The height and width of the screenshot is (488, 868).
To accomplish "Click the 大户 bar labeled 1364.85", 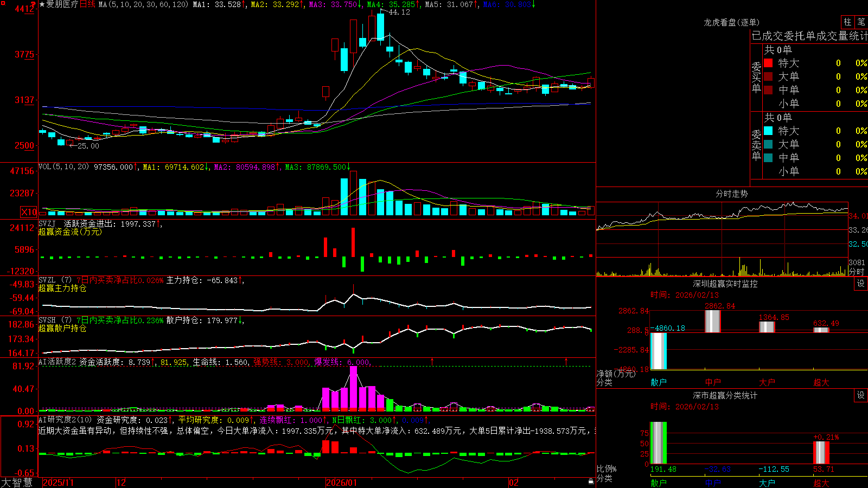I will (x=767, y=327).
